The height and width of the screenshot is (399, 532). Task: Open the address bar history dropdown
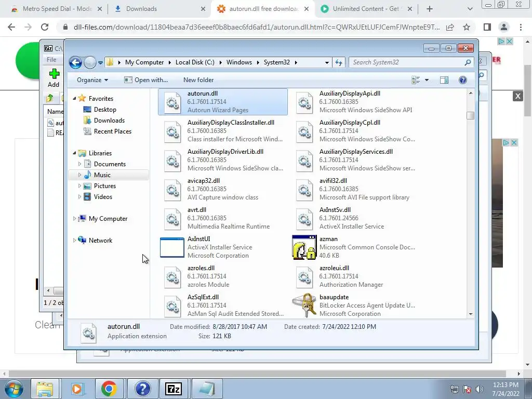click(327, 62)
